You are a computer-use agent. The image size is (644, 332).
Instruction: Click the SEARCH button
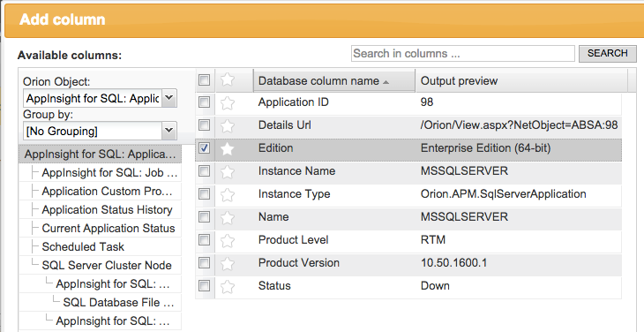(608, 53)
